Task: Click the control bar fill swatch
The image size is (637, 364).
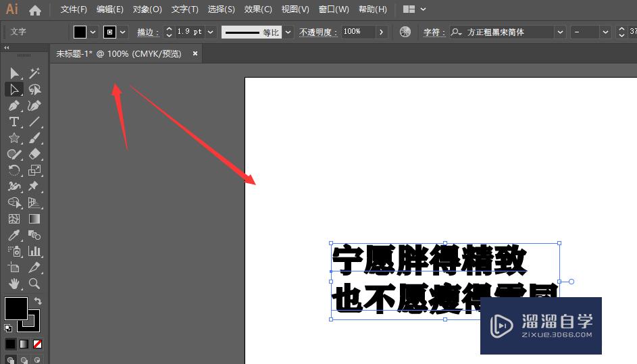Action: (80, 32)
